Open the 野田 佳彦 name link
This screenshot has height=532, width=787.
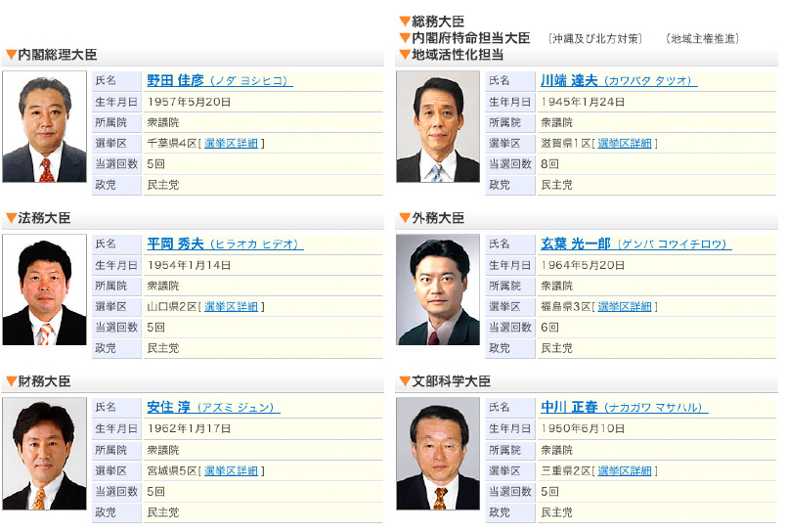point(175,80)
